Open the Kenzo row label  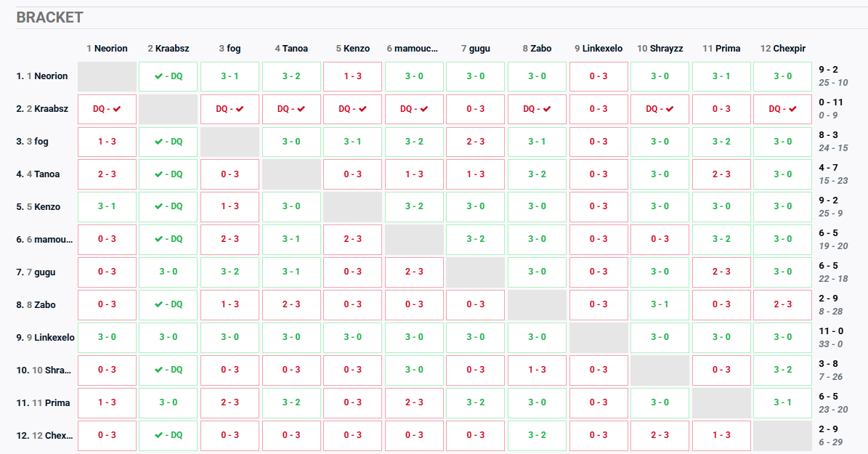click(x=38, y=207)
